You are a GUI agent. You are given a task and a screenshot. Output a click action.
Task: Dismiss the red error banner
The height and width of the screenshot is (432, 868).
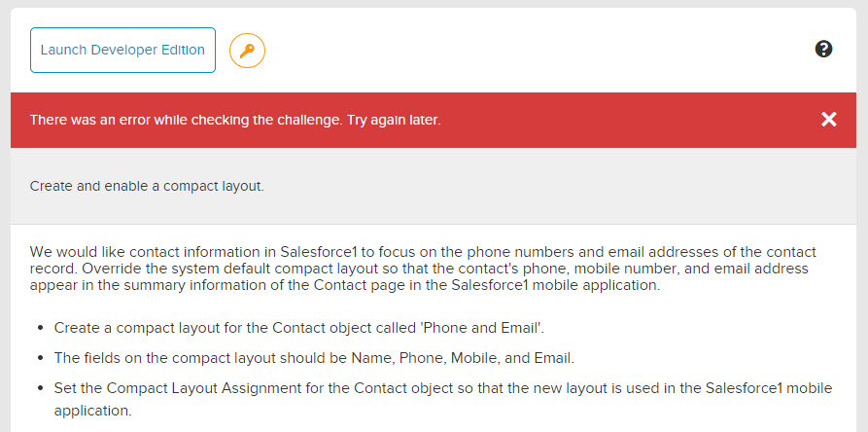828,119
